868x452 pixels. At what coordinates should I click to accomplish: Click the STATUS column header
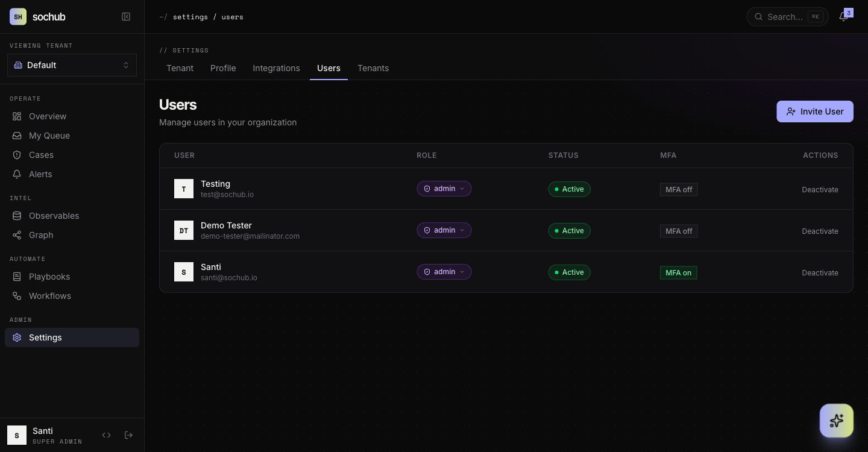point(564,155)
